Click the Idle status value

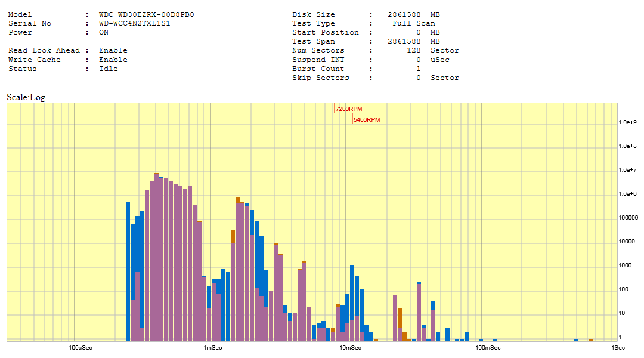(109, 69)
